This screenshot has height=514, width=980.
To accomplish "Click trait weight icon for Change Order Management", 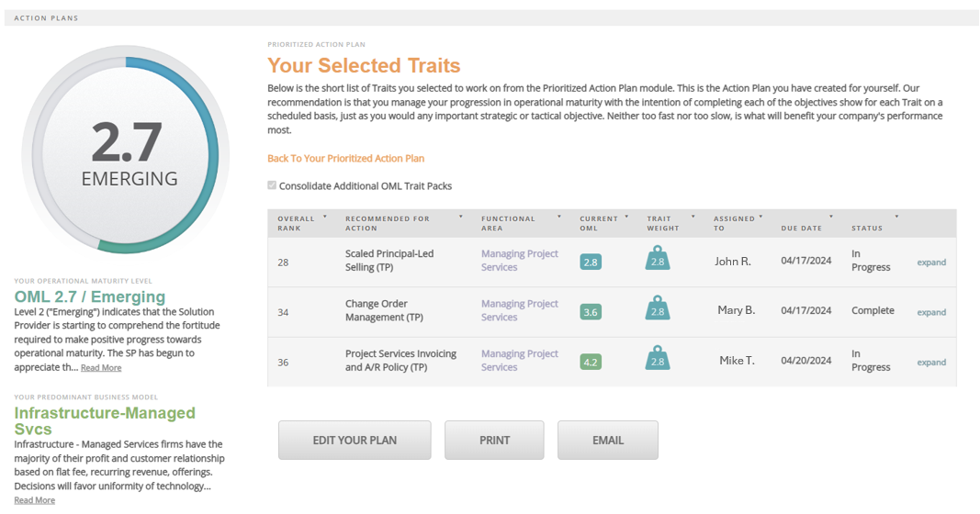I will [657, 309].
